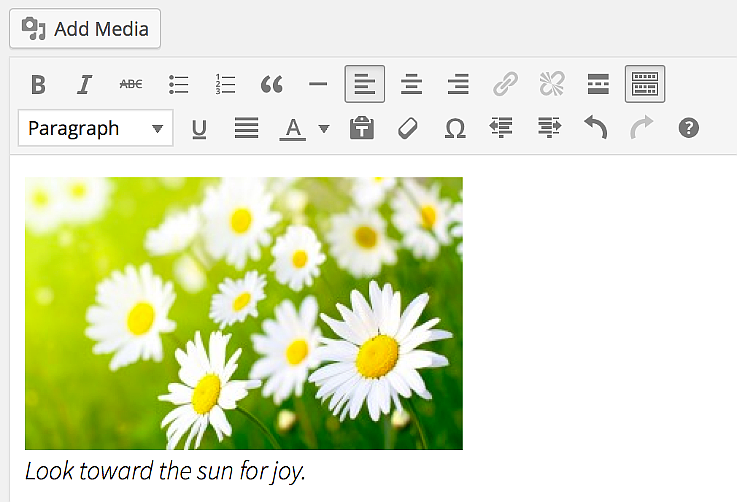
Task: Insert a horizontal line
Action: click(318, 85)
